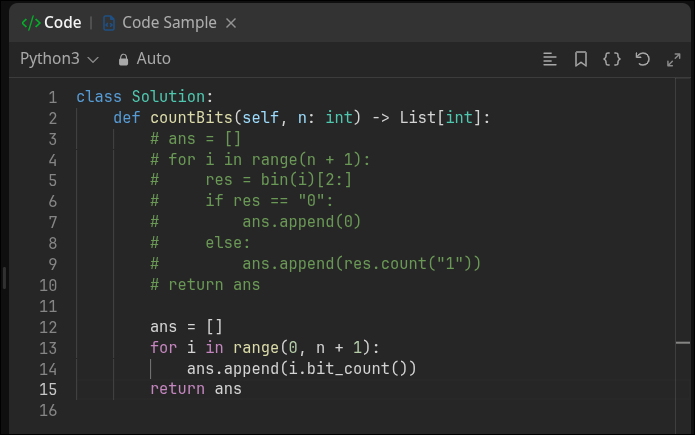
Task: Reset code with the undo arrow icon
Action: 643,59
